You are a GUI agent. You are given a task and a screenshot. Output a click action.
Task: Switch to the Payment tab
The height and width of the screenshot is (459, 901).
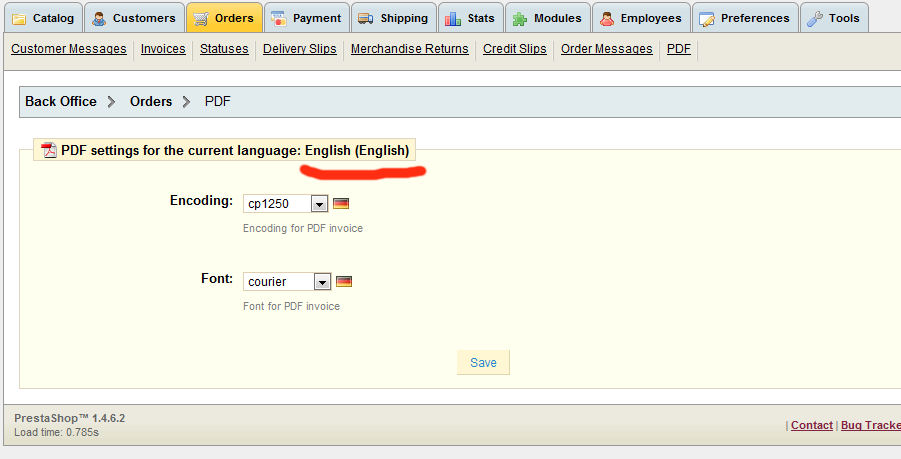pyautogui.click(x=307, y=18)
